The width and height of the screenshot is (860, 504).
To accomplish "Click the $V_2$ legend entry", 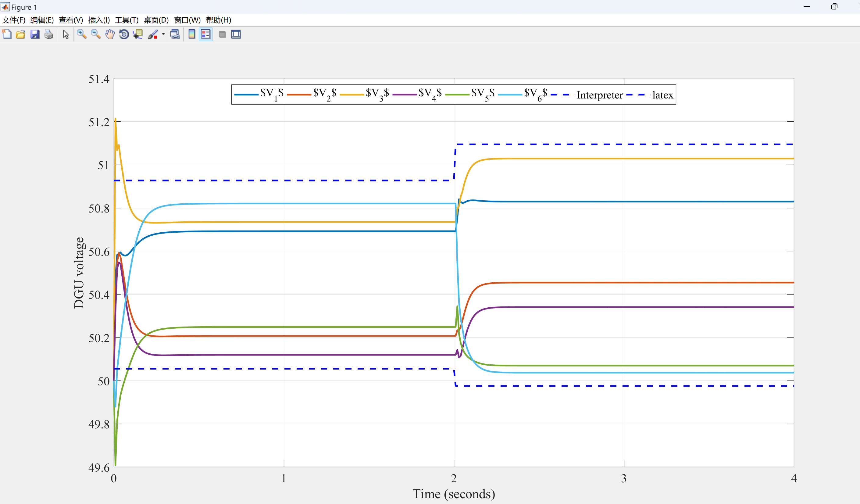I will (x=312, y=95).
